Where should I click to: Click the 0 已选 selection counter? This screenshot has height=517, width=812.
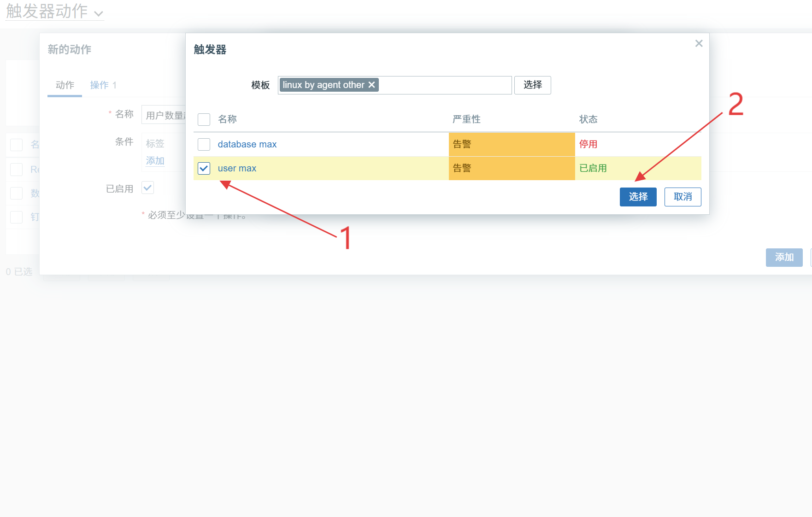19,272
